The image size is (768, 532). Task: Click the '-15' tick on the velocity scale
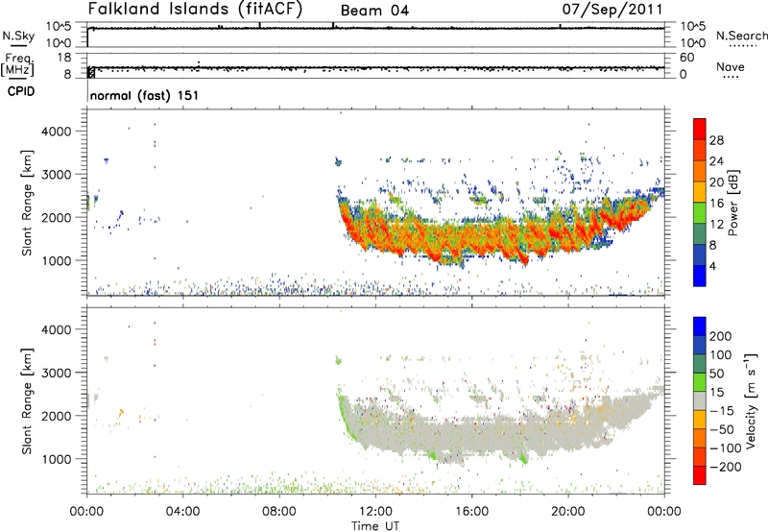point(722,411)
